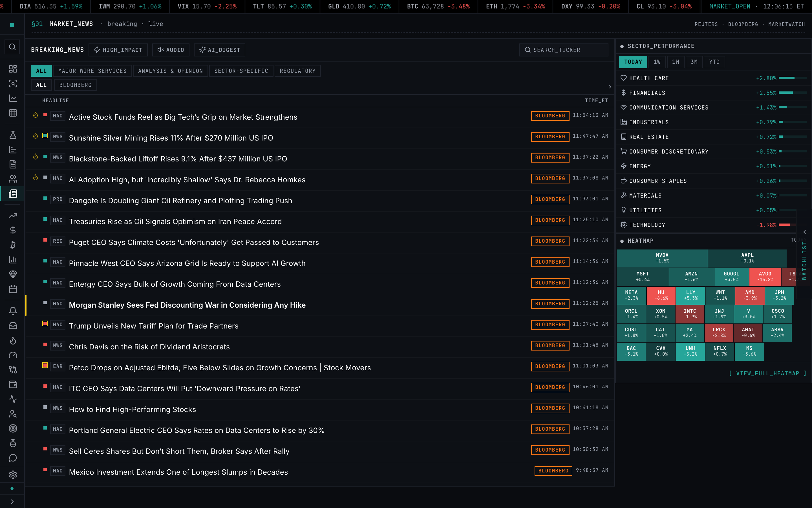Open the table grid icon in sidebar
The width and height of the screenshot is (812, 508).
tap(13, 113)
